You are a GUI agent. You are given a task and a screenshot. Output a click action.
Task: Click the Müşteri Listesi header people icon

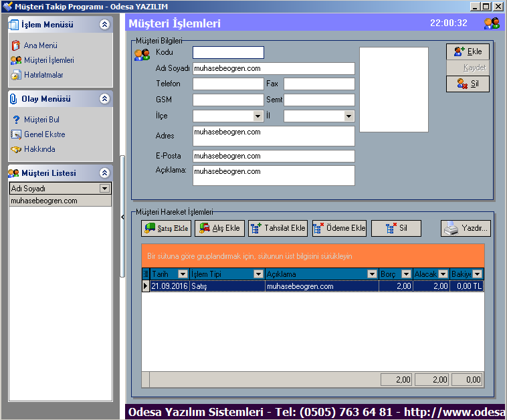(x=13, y=173)
